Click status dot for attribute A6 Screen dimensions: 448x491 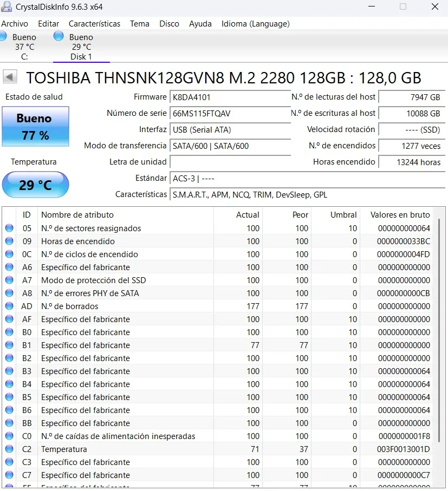(9, 267)
